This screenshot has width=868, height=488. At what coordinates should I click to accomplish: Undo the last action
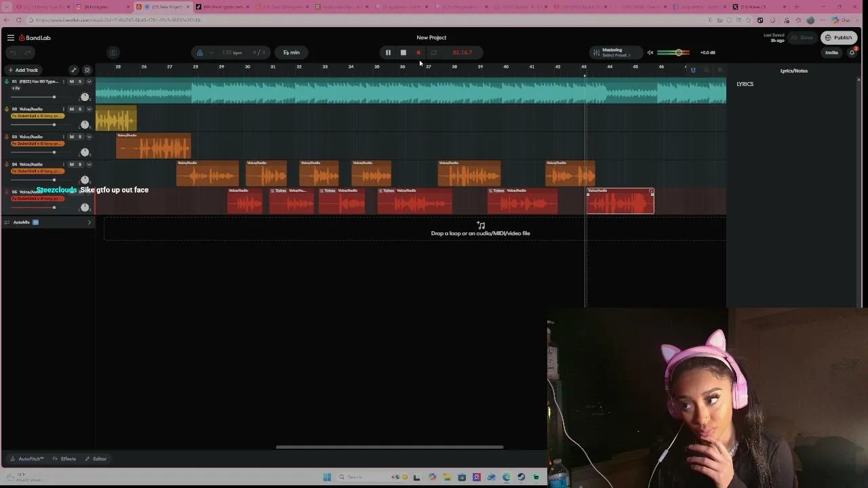[12, 52]
